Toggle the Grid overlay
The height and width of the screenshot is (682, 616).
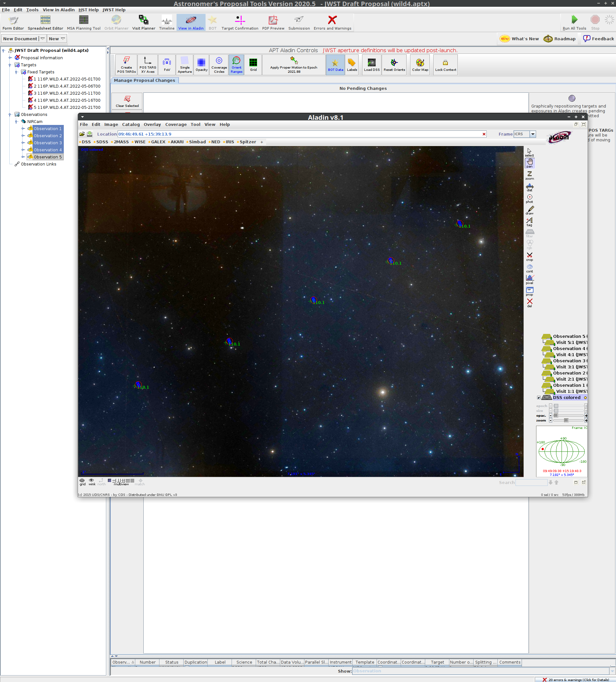pos(253,65)
